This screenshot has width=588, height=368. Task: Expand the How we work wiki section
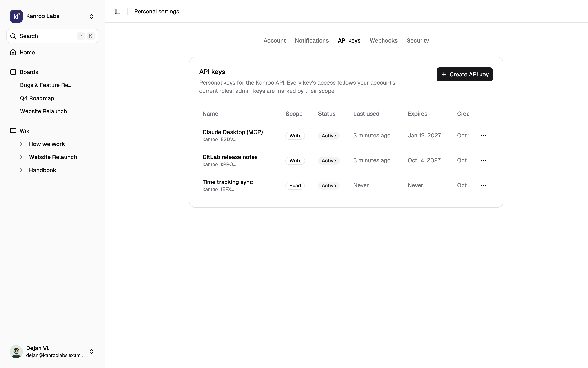(x=21, y=144)
